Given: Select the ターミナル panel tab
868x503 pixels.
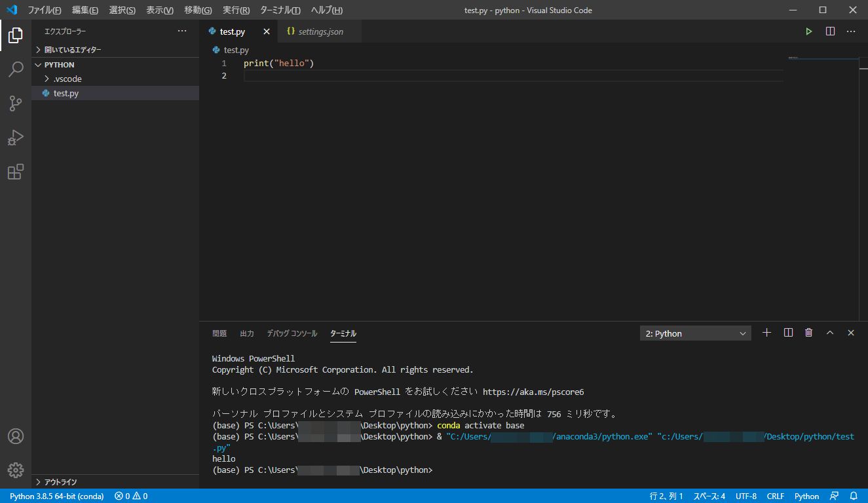Looking at the screenshot, I should [343, 333].
